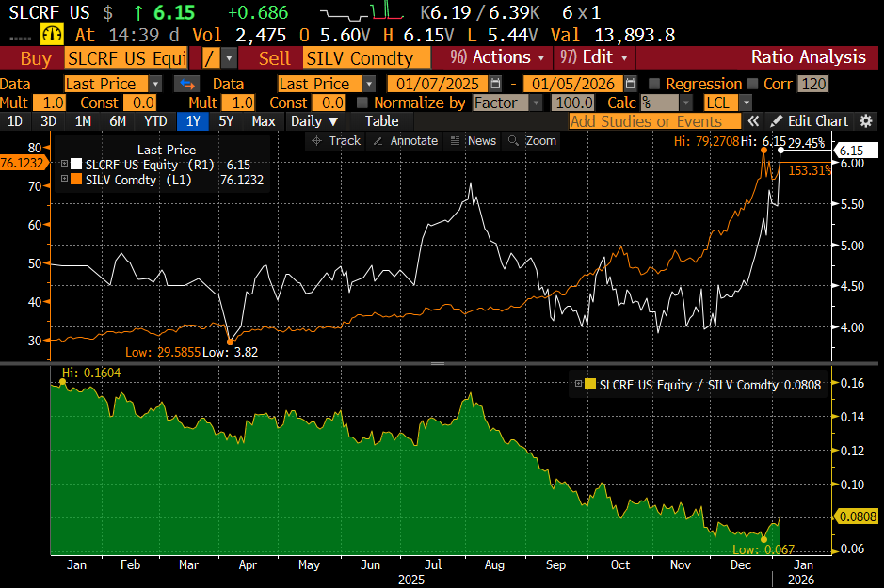884x588 pixels.
Task: Open ratio operator dropdown arrow
Action: (229, 58)
